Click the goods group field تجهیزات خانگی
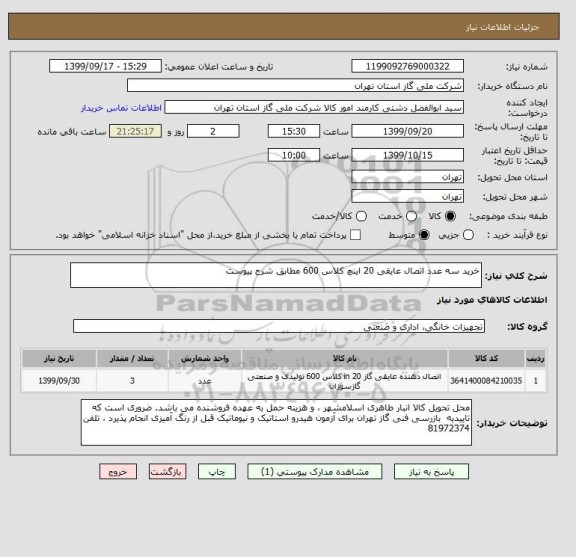Image resolution: width=576 pixels, height=557 pixels. coord(279,326)
